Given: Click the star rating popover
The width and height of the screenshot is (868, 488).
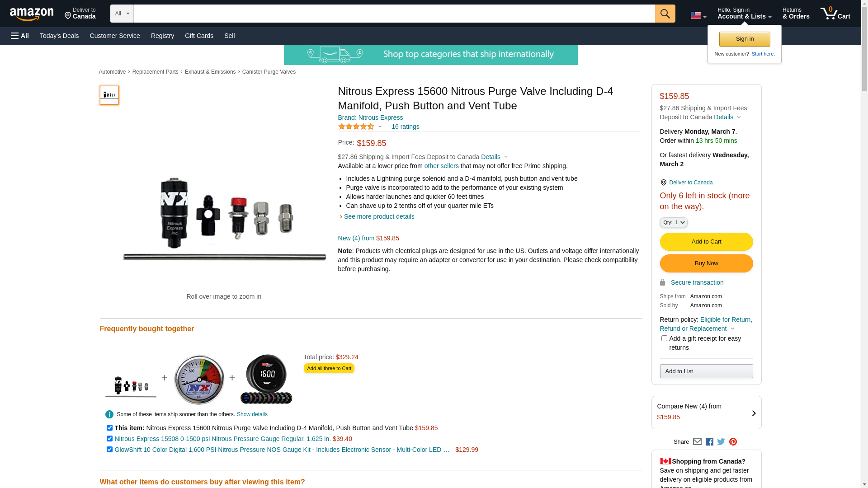Looking at the screenshot, I should [360, 127].
